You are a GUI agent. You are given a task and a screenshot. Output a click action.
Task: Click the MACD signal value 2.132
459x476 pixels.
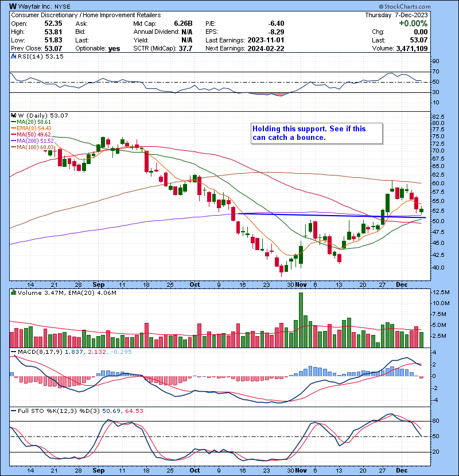pyautogui.click(x=97, y=352)
